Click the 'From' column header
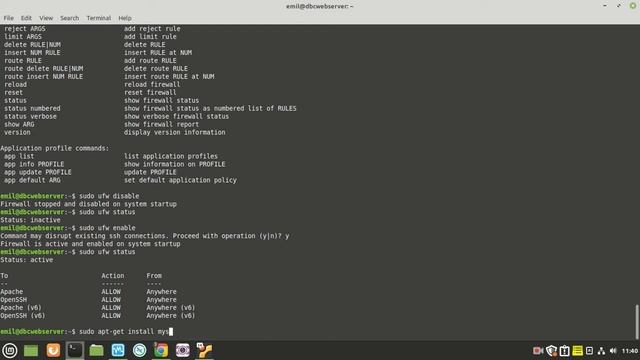This screenshot has height=360, width=640. pyautogui.click(x=154, y=276)
